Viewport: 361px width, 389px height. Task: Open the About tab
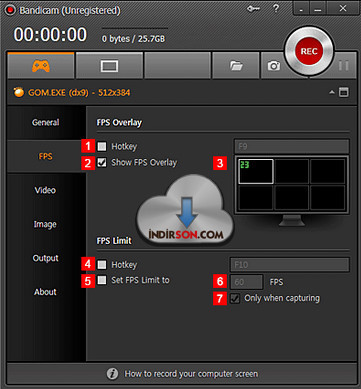click(45, 292)
